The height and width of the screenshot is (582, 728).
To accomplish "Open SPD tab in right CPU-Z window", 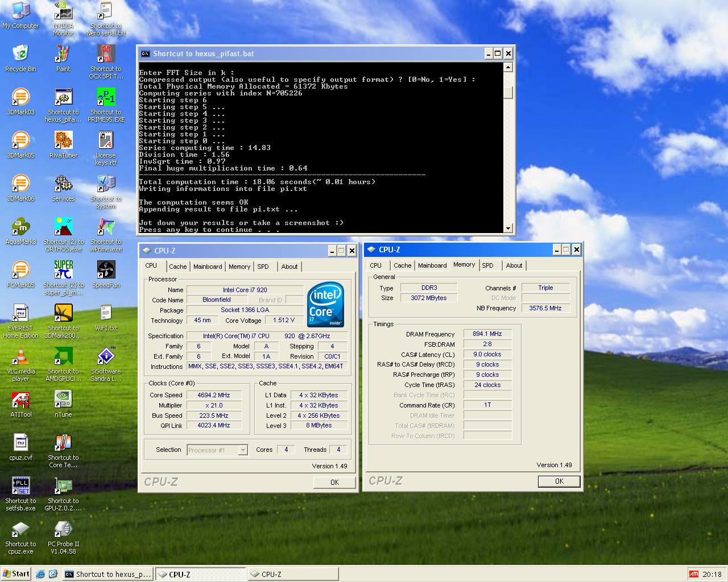I will tap(487, 265).
